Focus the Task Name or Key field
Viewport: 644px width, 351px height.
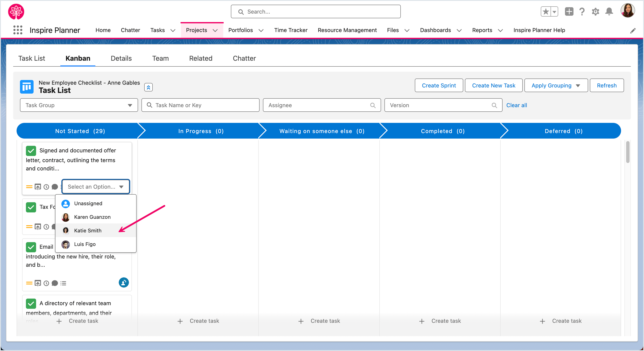point(201,105)
